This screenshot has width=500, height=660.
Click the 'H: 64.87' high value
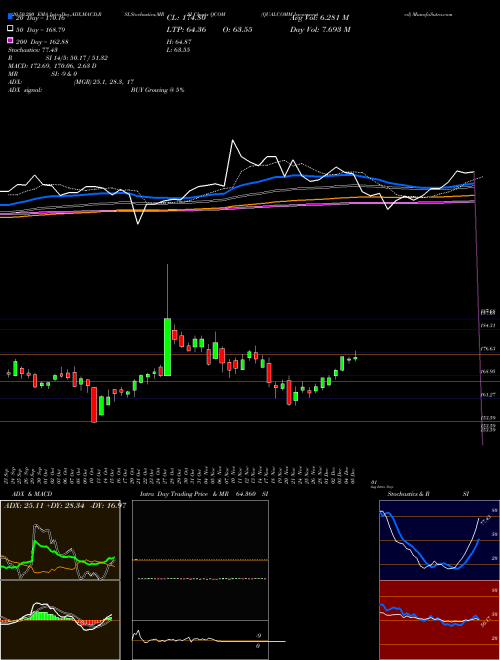178,41
